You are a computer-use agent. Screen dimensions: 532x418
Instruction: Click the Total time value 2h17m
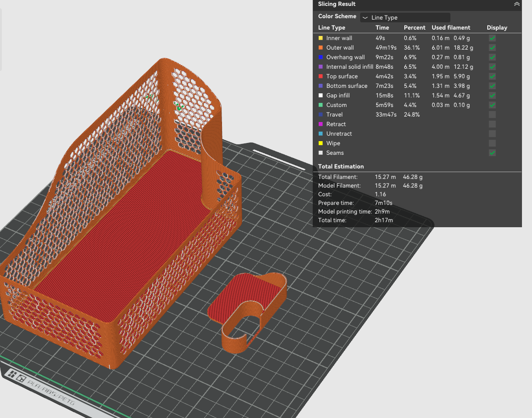point(384,220)
